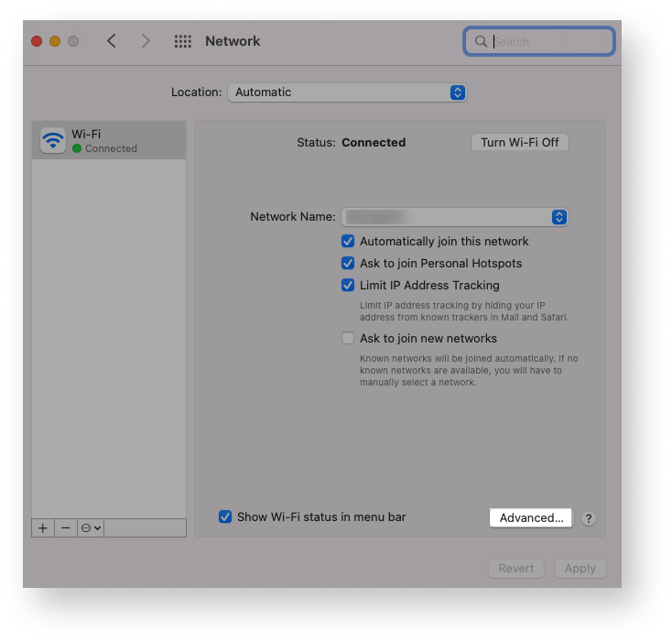672x641 pixels.
Task: Go back with the left chevron arrow
Action: click(x=112, y=41)
